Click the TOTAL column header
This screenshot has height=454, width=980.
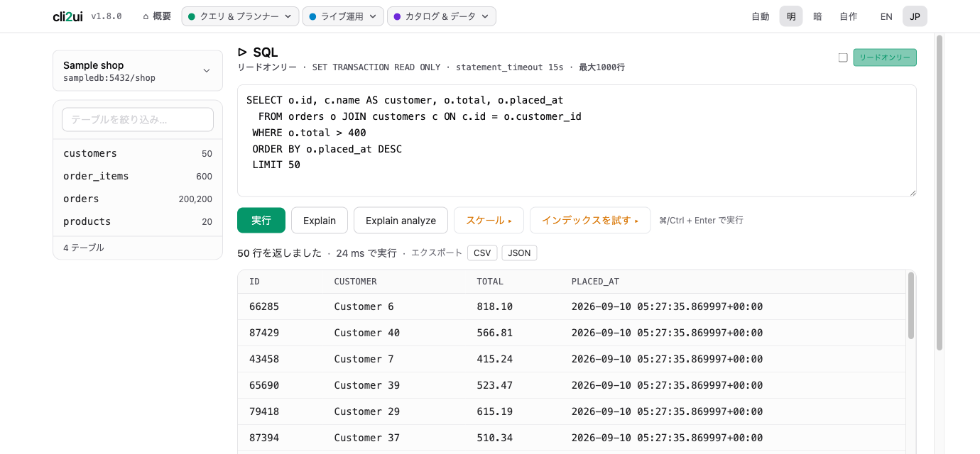pos(490,282)
